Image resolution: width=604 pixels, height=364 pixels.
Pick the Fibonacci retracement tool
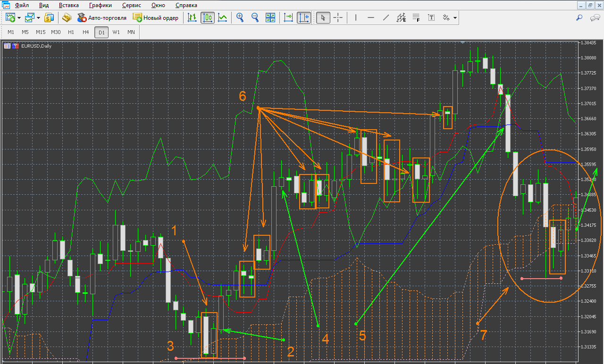(x=416, y=18)
